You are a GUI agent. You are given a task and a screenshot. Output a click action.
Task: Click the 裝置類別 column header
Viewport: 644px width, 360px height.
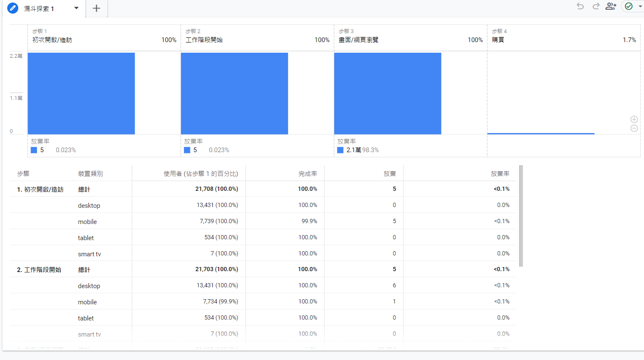pyautogui.click(x=90, y=173)
